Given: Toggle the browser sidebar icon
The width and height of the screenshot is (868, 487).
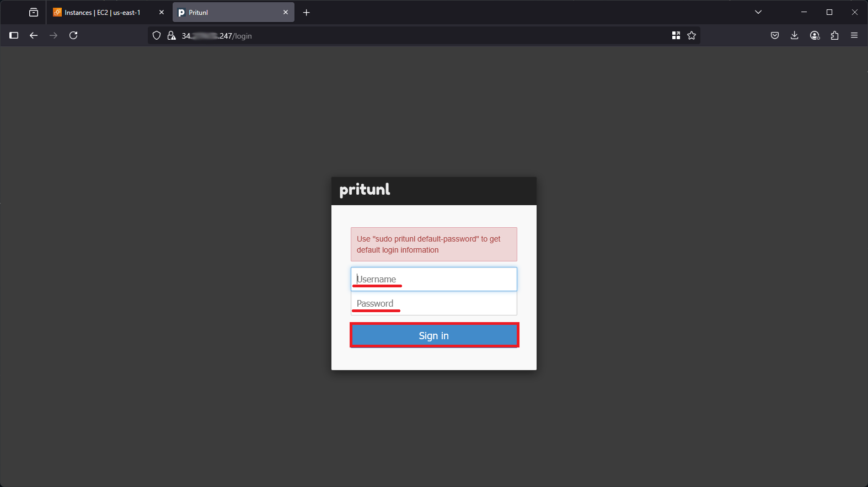Looking at the screenshot, I should tap(14, 35).
